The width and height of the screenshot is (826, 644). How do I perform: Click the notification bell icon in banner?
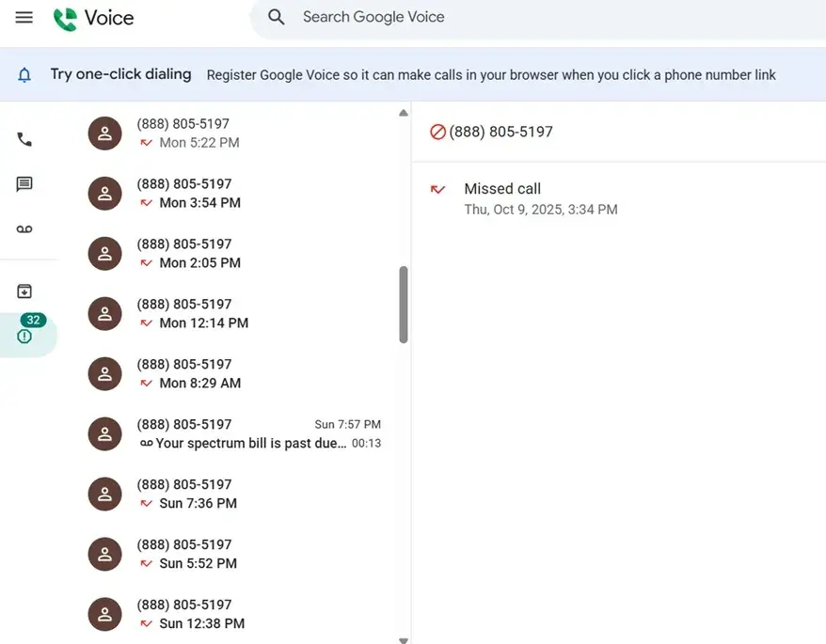coord(24,75)
